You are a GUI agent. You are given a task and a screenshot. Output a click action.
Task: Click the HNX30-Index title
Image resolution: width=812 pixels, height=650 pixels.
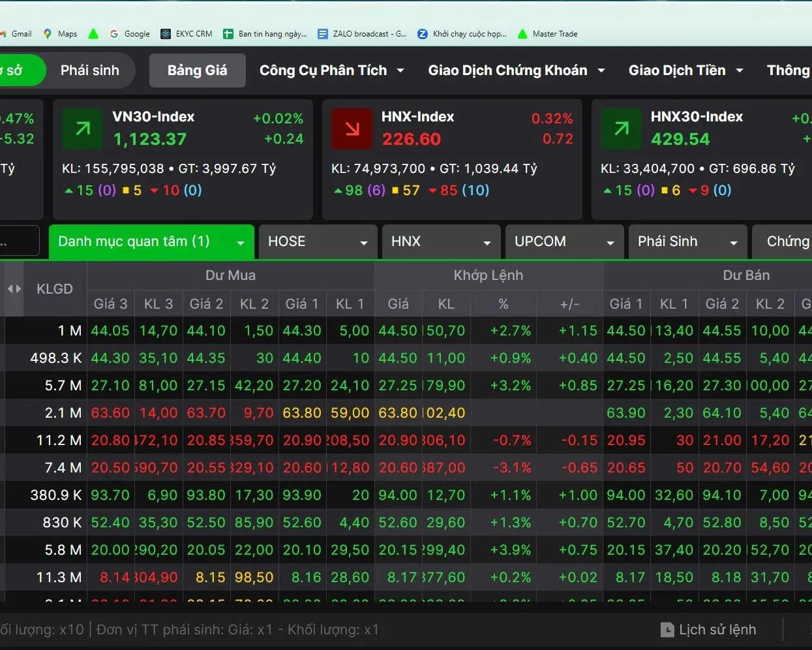697,117
